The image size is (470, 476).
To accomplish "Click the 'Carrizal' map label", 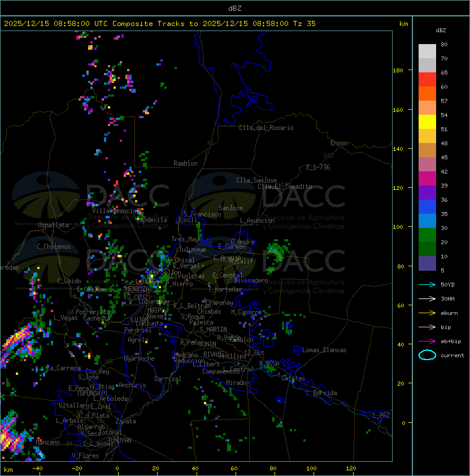I will (168, 379).
